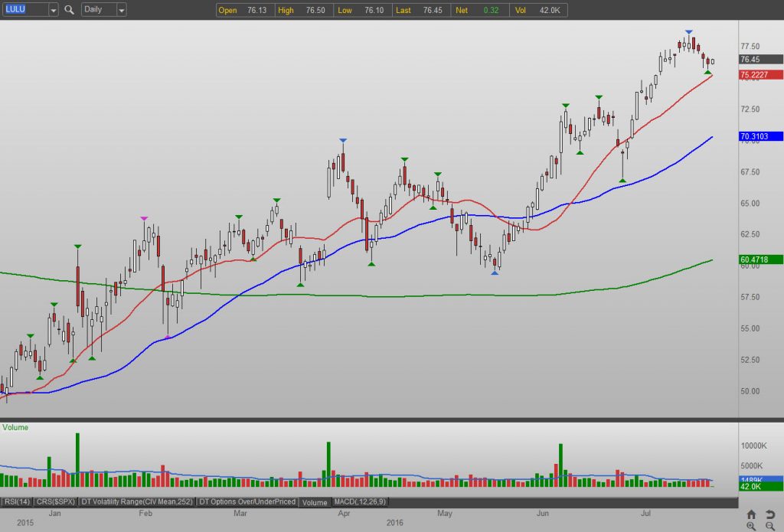Click the Jun date axis label
Image resolution: width=784 pixels, height=532 pixels.
543,514
